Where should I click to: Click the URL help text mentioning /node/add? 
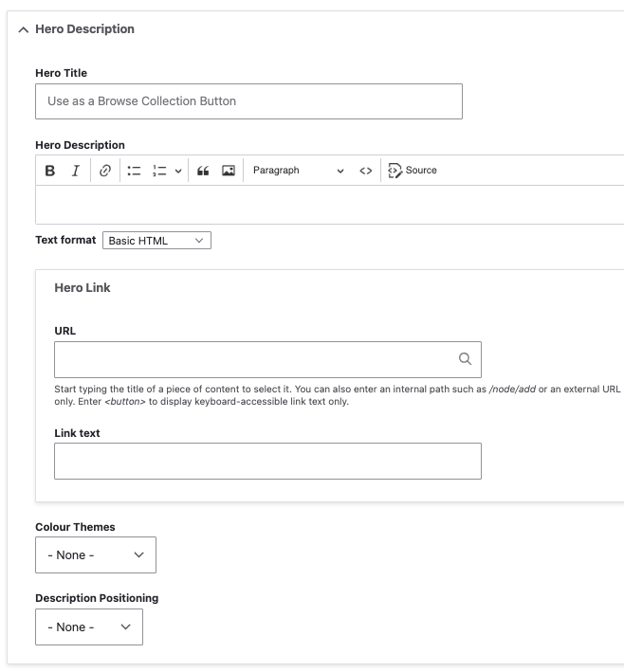coord(338,395)
